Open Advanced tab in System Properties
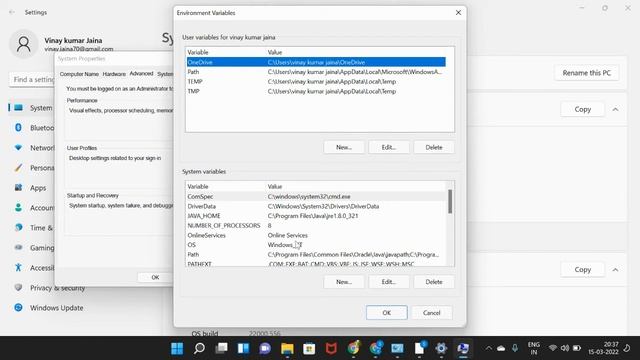This screenshot has height=360, width=640. [x=141, y=73]
